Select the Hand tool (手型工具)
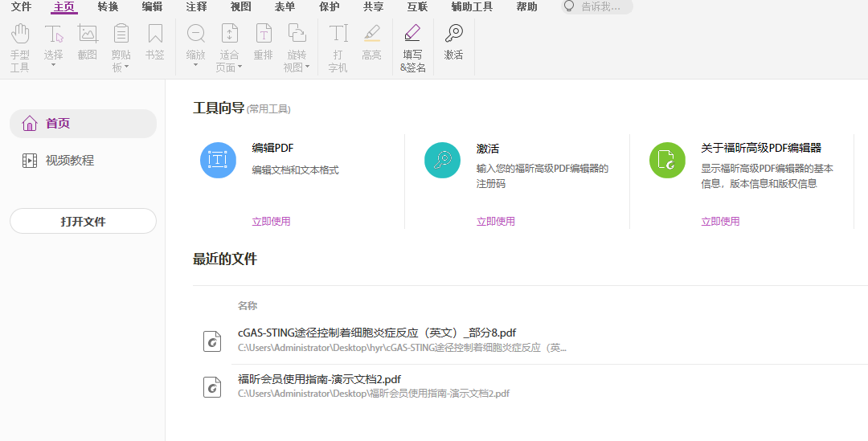 click(x=20, y=48)
